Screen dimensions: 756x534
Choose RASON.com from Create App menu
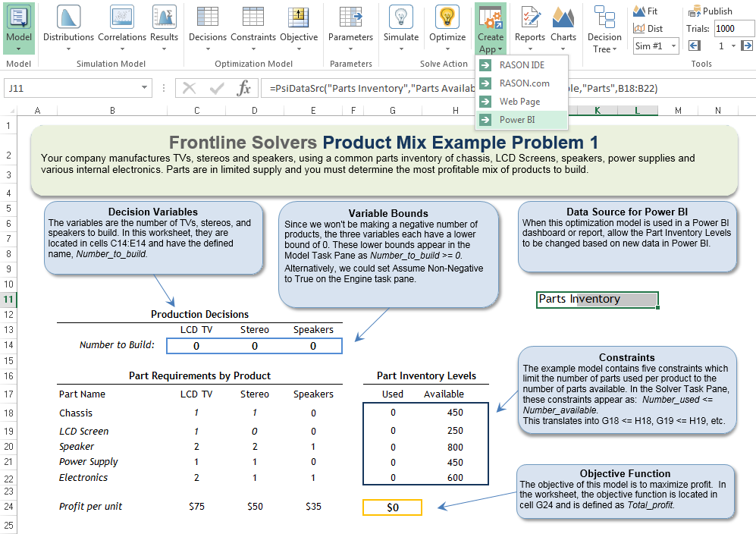tap(522, 83)
